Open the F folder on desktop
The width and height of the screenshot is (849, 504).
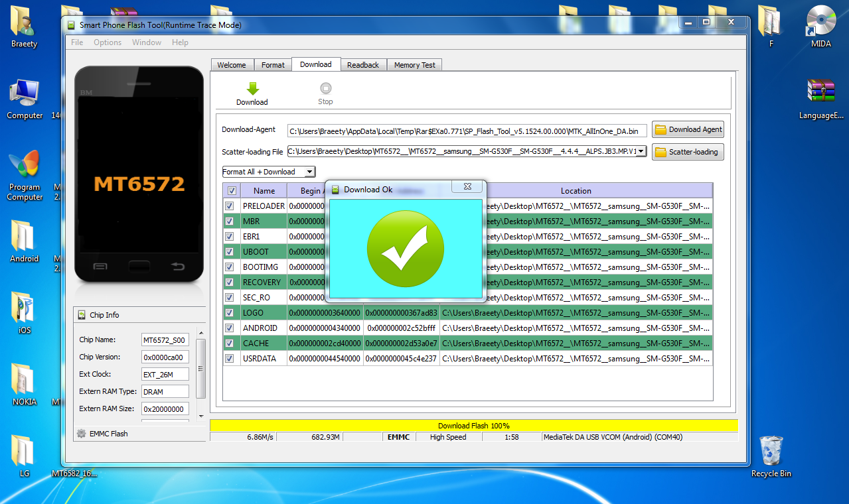click(x=771, y=27)
